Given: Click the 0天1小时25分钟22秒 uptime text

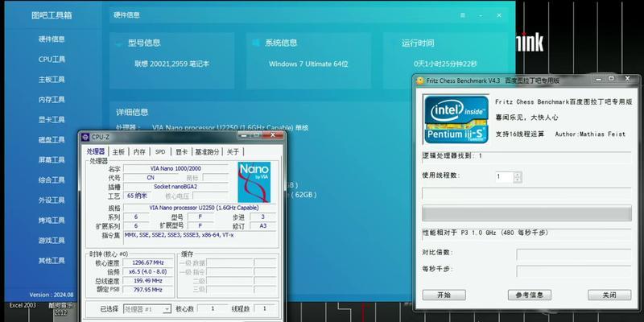Looking at the screenshot, I should (445, 64).
